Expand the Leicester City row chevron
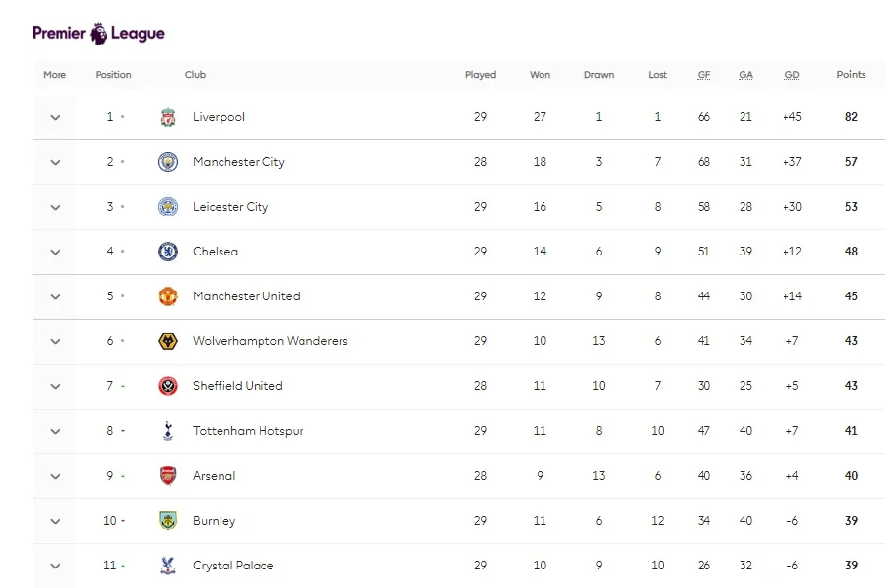 [x=55, y=207]
